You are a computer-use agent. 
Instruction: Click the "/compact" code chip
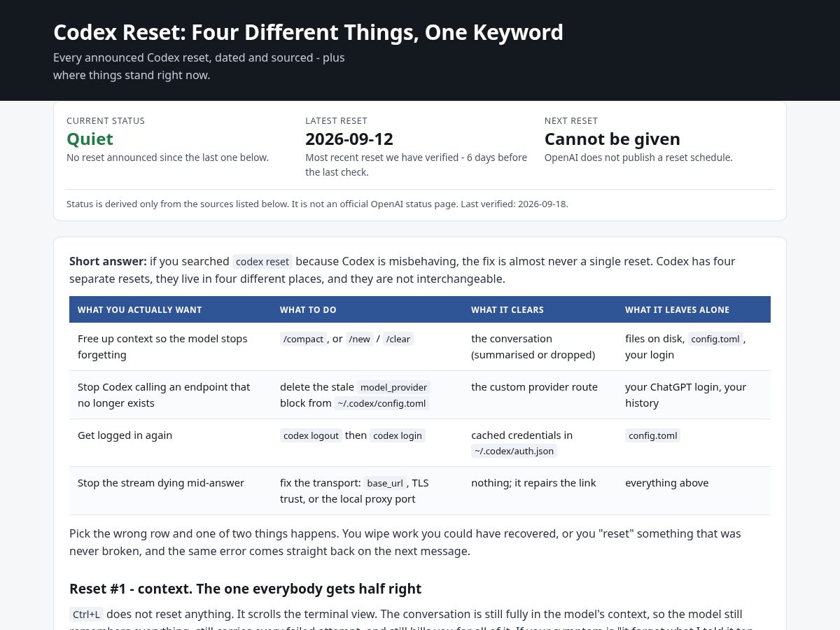tap(303, 339)
